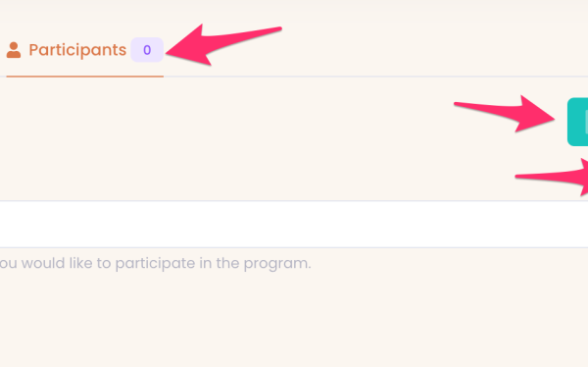The image size is (588, 367).
Task: Click the arrowhead next to the teal button
Action: click(x=535, y=114)
